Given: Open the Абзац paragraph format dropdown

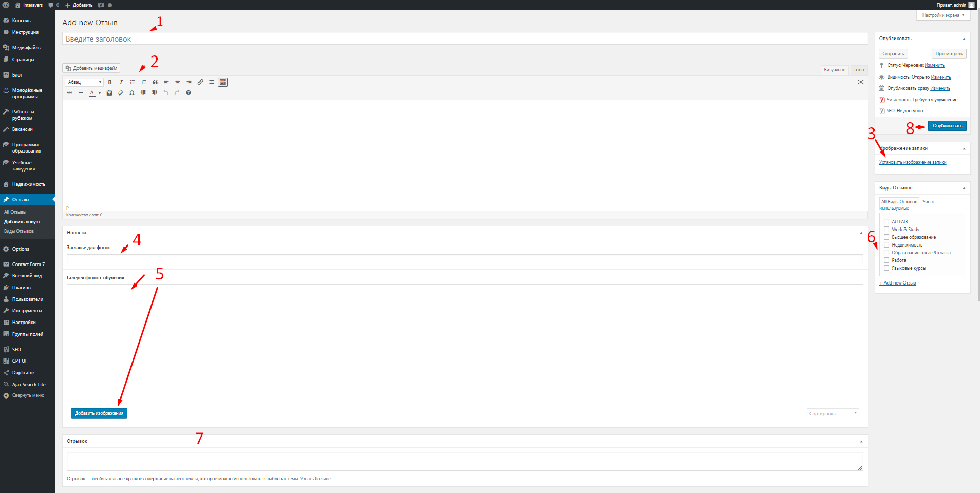Looking at the screenshot, I should 84,82.
